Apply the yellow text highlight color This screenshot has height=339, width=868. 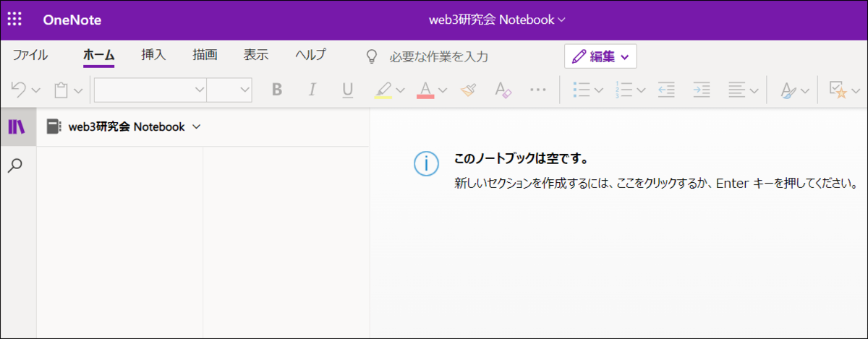pos(383,90)
